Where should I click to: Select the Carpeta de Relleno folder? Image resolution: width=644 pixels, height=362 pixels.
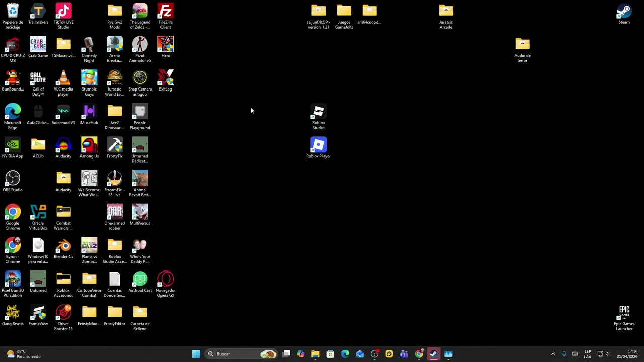[x=140, y=318]
